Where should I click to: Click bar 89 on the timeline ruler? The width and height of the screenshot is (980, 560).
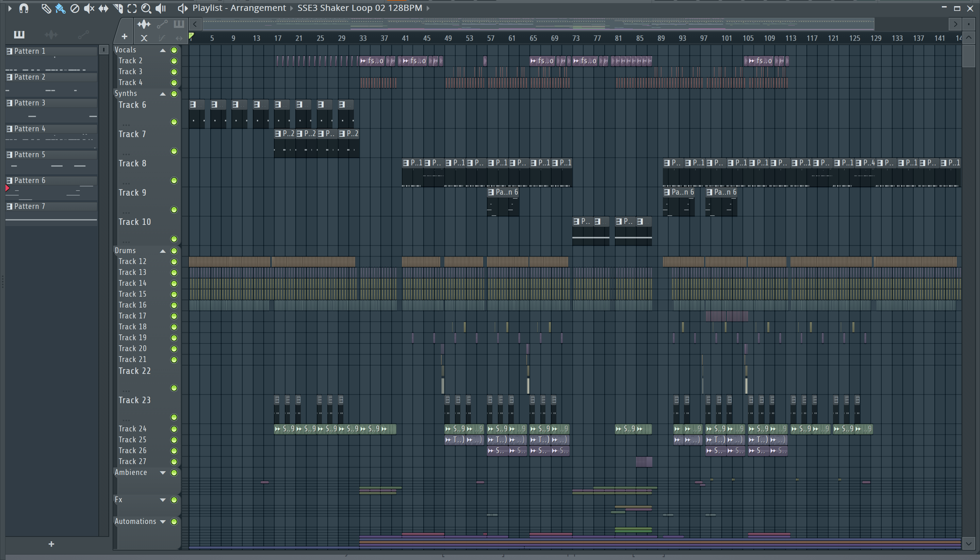(x=661, y=38)
